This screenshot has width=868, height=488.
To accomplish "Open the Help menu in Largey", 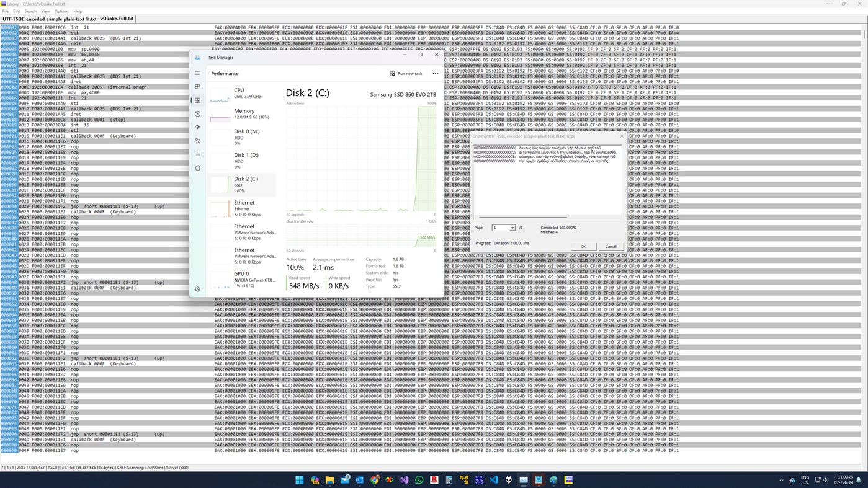I will 78,11.
